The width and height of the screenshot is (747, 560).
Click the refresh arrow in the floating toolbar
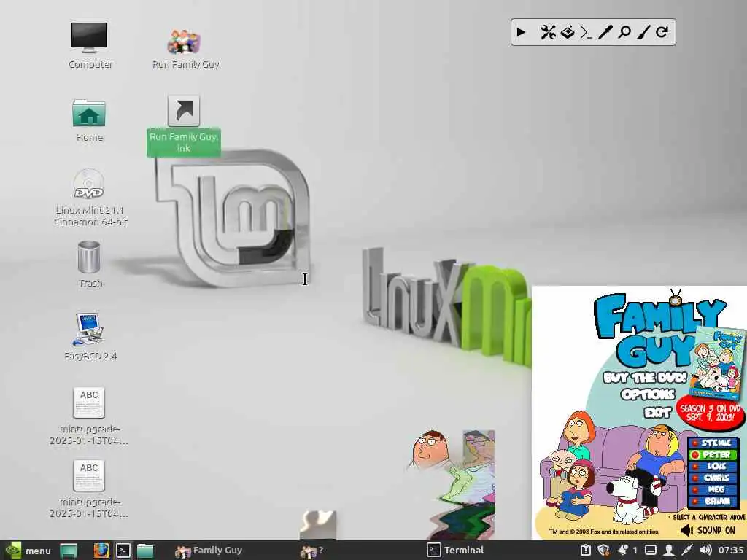click(662, 32)
